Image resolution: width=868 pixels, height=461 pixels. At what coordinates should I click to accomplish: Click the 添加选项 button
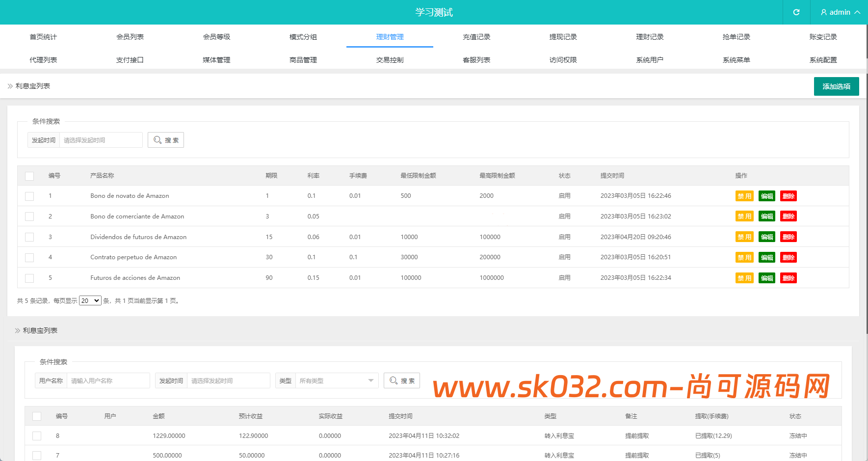tap(836, 86)
